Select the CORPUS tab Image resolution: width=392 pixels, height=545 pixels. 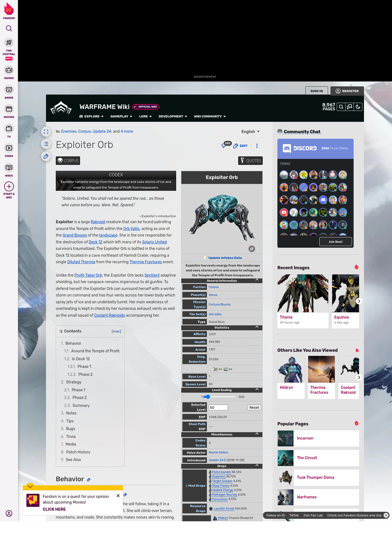pos(68,161)
